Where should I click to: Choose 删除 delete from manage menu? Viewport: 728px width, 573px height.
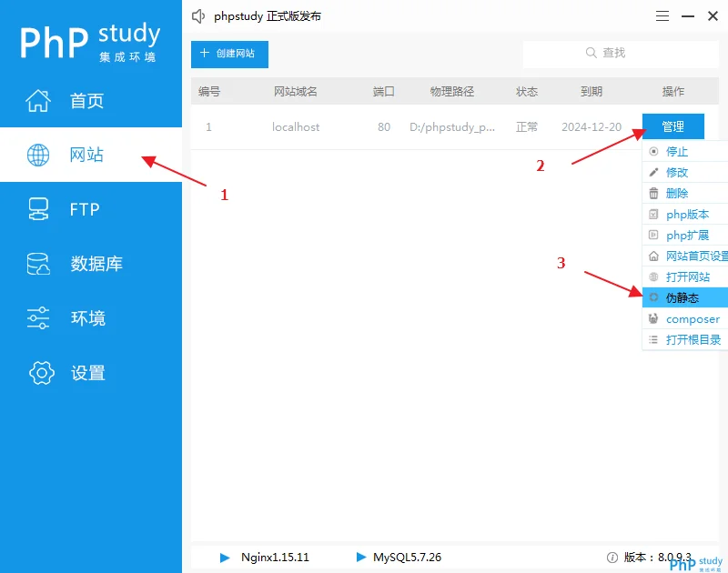pos(685,194)
